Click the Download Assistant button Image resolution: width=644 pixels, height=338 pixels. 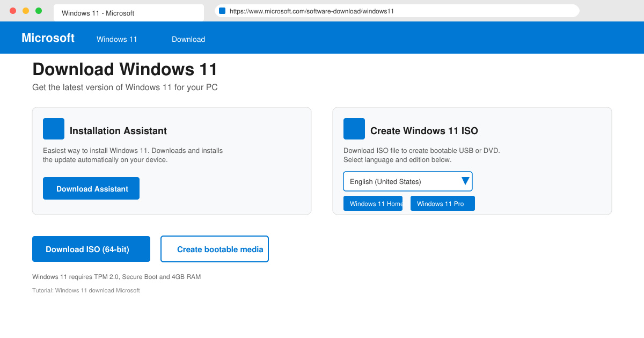click(x=91, y=188)
